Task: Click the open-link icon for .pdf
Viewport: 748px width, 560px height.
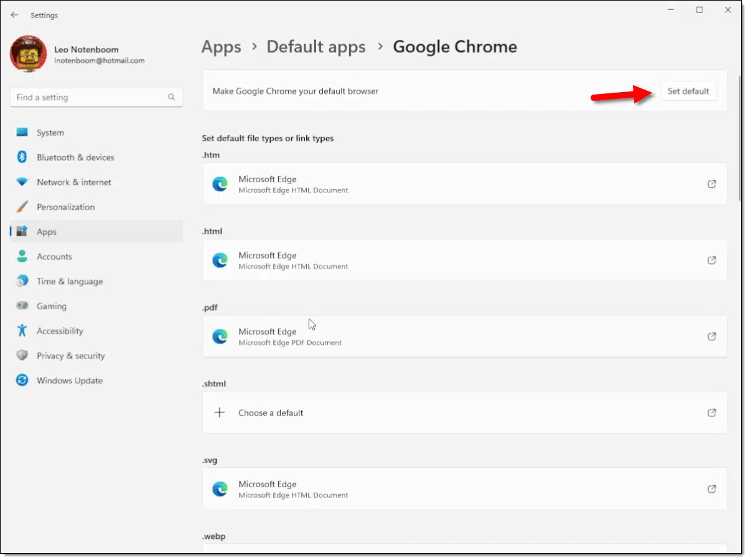Action: [712, 337]
